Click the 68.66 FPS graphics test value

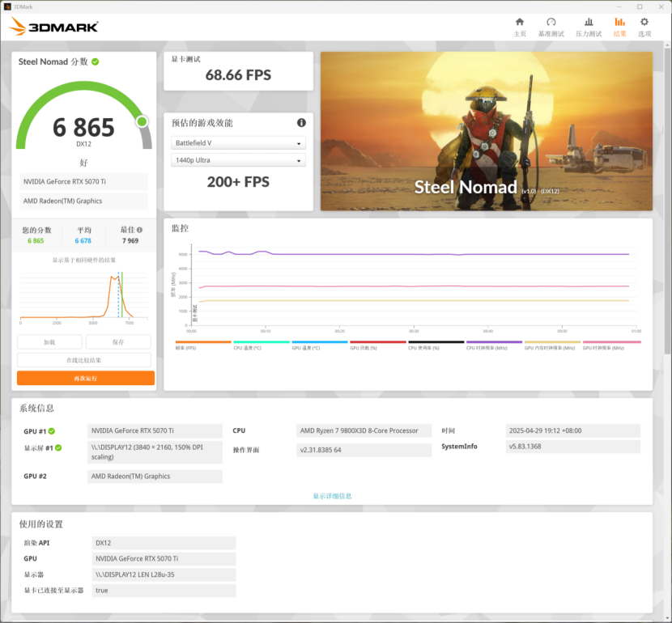pos(238,75)
